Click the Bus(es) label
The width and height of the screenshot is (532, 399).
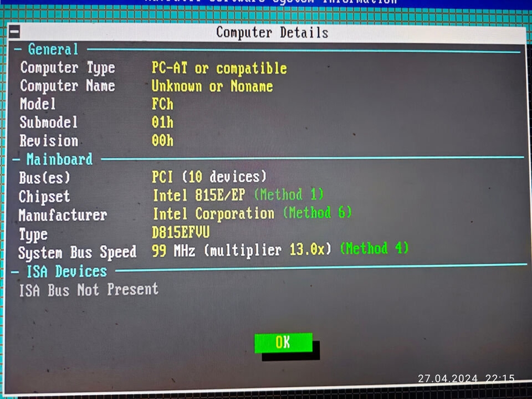pyautogui.click(x=44, y=178)
